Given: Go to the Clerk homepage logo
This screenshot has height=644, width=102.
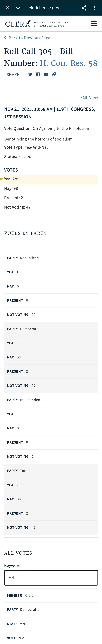Looking at the screenshot, I should (x=36, y=23).
